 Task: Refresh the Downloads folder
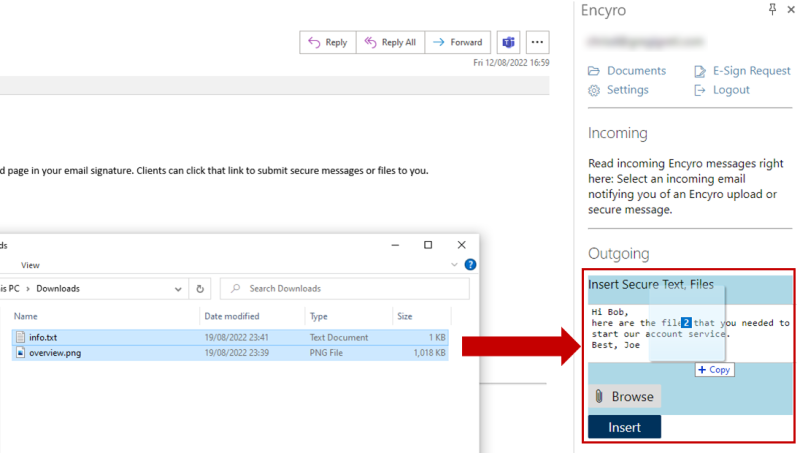(200, 289)
